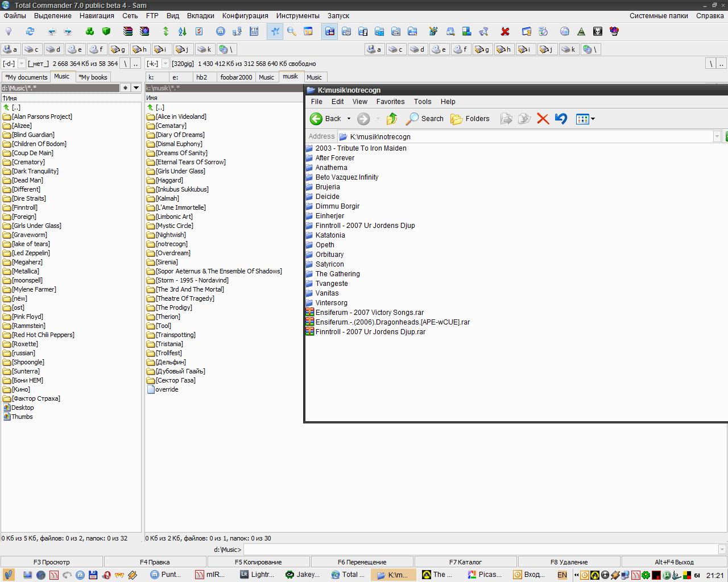Open Explorer address bar dropdown arrow
This screenshot has height=582, width=728.
717,136
